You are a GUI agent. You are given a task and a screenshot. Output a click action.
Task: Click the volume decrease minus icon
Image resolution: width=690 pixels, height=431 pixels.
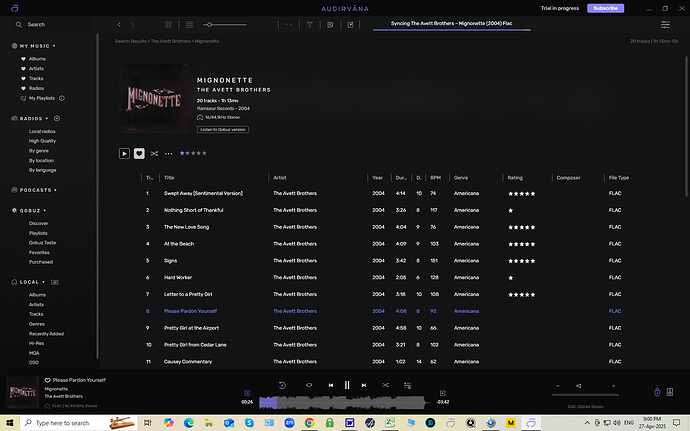[558, 386]
